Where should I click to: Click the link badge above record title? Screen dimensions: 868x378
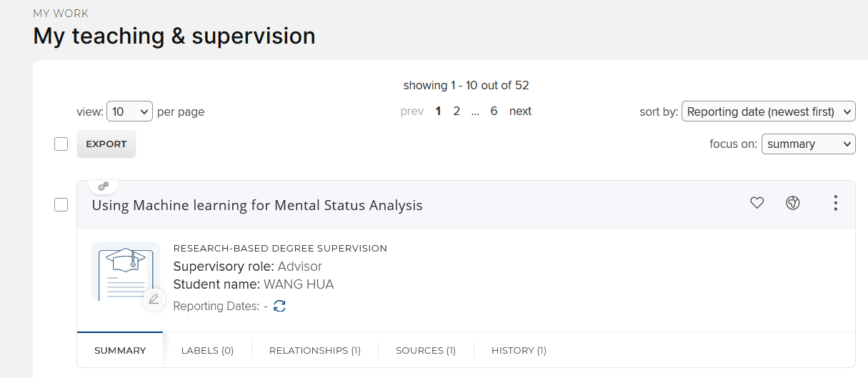(104, 186)
